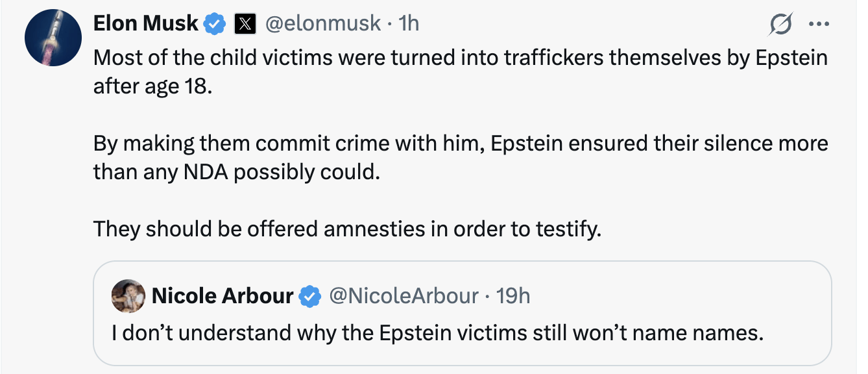The width and height of the screenshot is (868, 374).
Task: Visit the @NicoleArbour handle
Action: [x=404, y=297]
